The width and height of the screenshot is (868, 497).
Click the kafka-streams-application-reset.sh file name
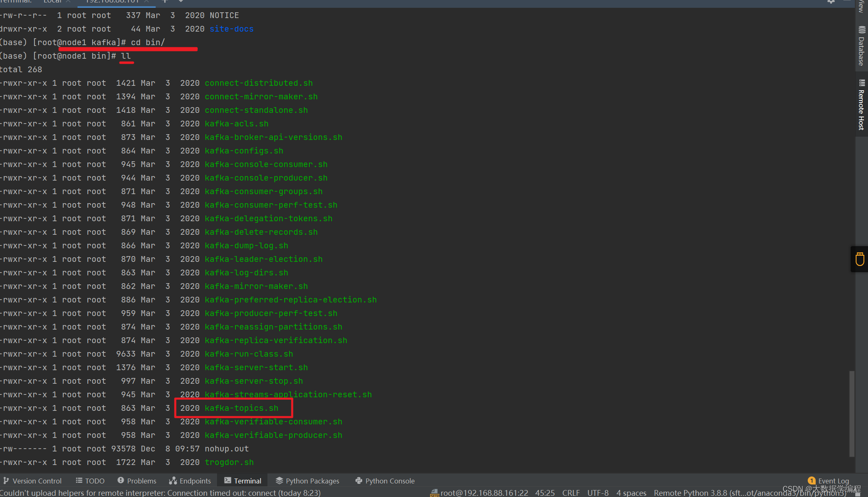pyautogui.click(x=288, y=394)
